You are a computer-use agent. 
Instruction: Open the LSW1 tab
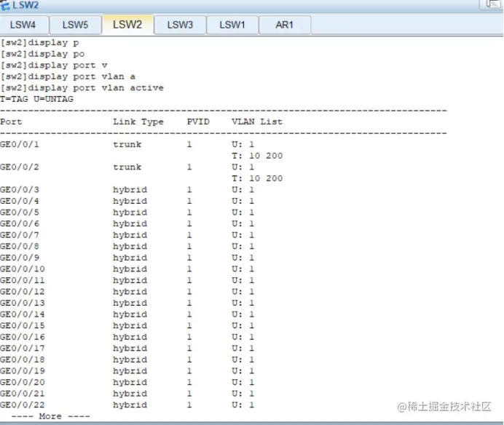(232, 25)
